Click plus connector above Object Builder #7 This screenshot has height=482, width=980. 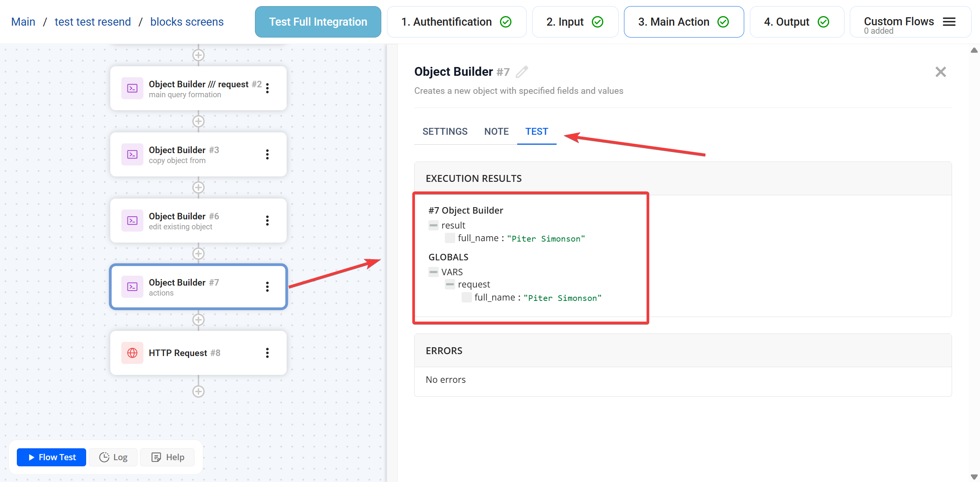tap(198, 253)
